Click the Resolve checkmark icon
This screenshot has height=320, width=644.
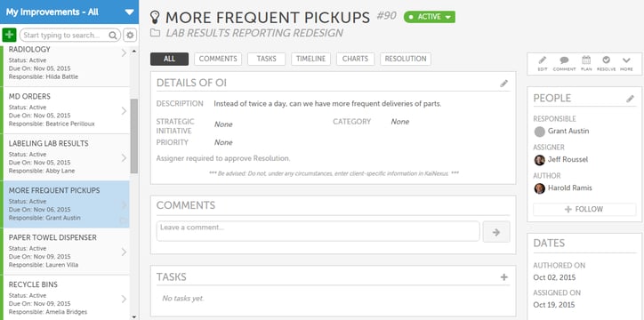[607, 64]
